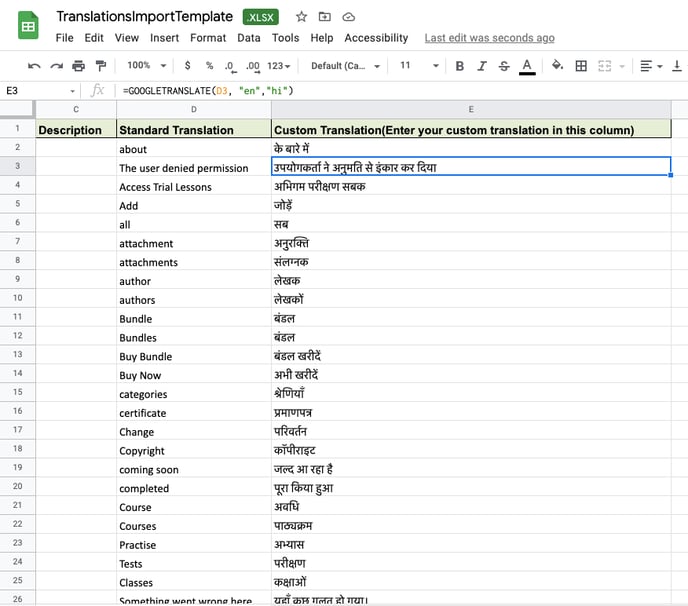Select column E header
688x606 pixels.
[x=471, y=109]
